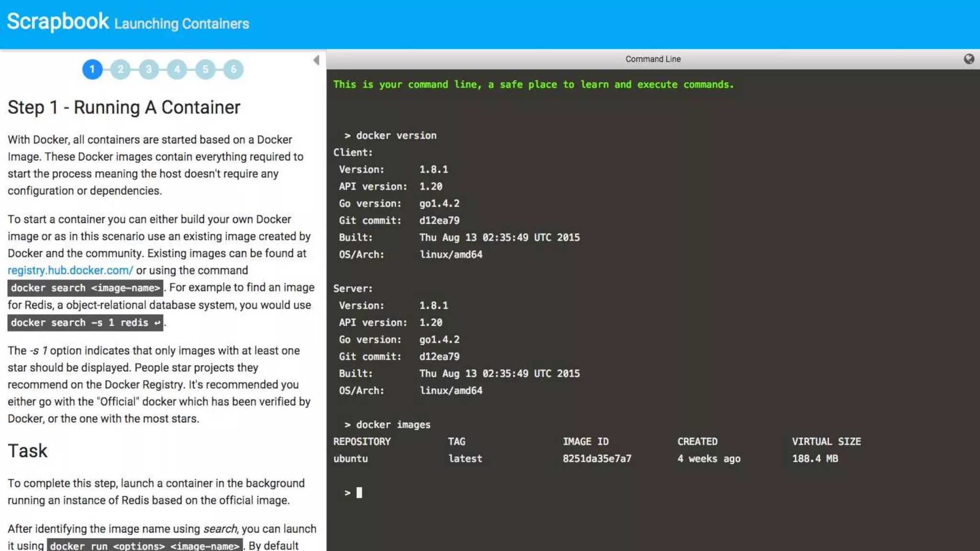Click the Launching Containers subtitle
The image size is (980, 551).
[181, 24]
